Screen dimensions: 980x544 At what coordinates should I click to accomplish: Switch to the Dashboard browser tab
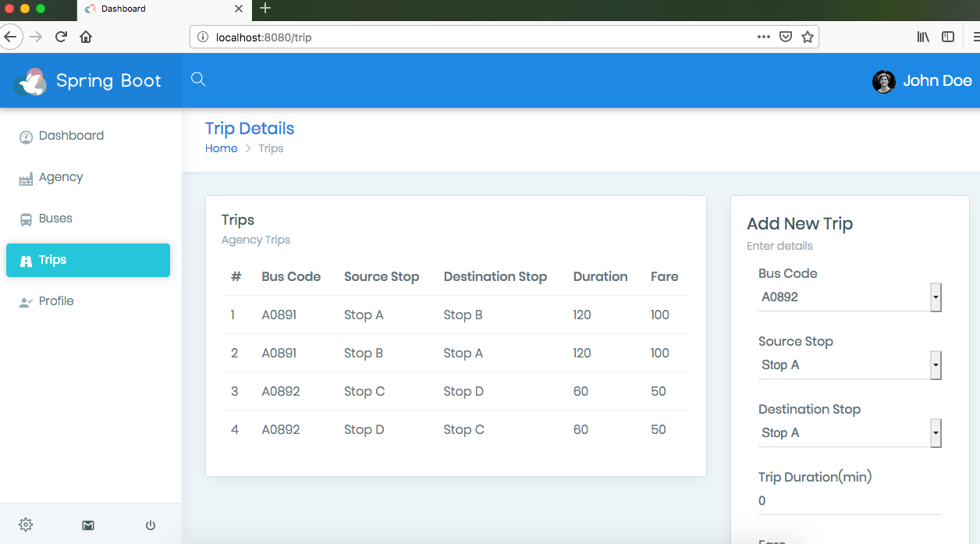point(164,9)
